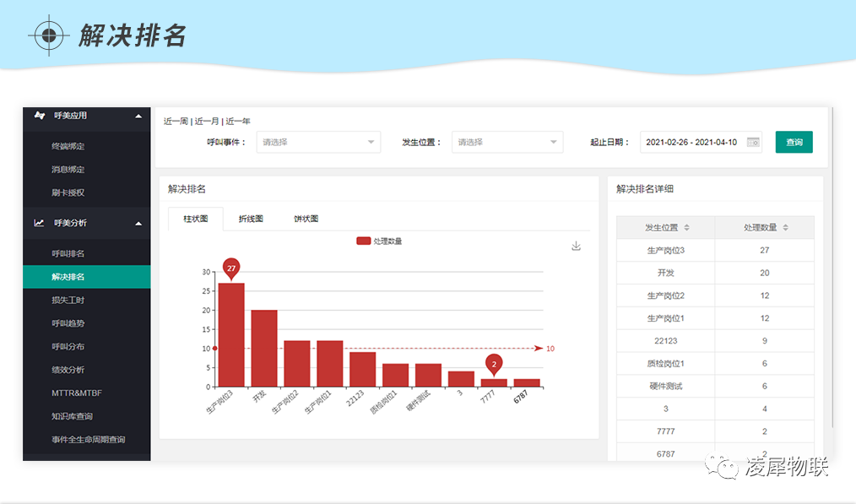Collapse the 呼美分析 sidebar section
The height and width of the screenshot is (504, 856).
click(138, 223)
